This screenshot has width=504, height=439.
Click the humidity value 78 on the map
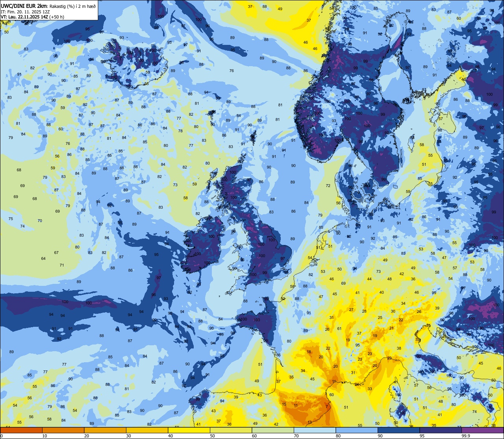coord(180,131)
